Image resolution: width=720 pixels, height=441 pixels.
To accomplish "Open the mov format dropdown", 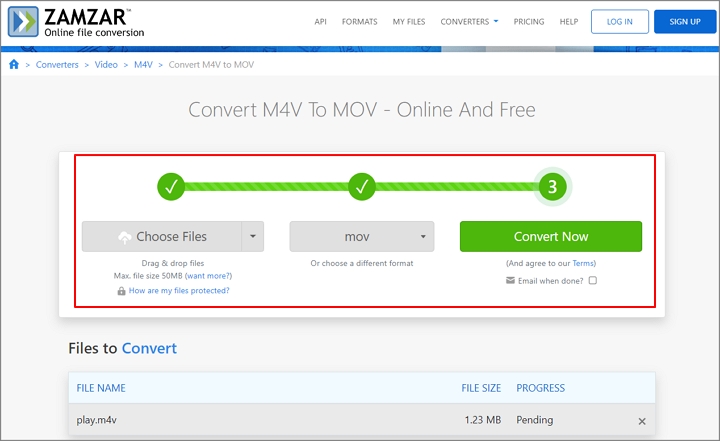I will (362, 236).
